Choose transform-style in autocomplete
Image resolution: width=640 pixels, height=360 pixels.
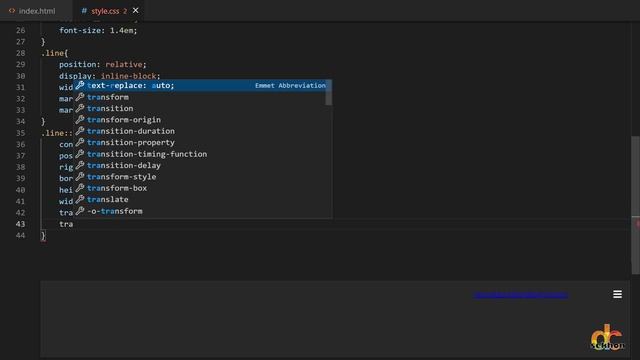(202, 177)
